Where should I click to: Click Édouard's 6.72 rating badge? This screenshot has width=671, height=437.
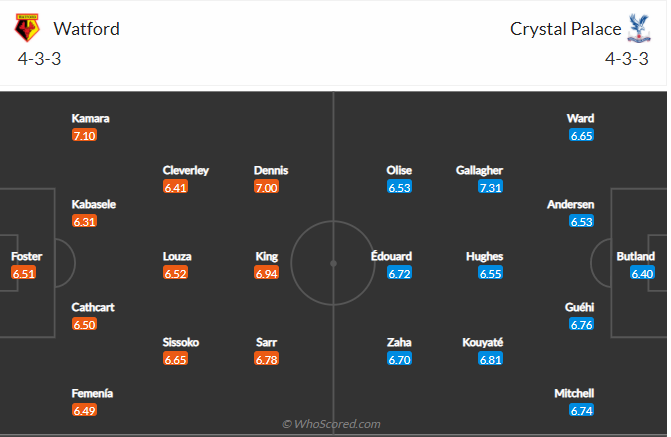[399, 273]
